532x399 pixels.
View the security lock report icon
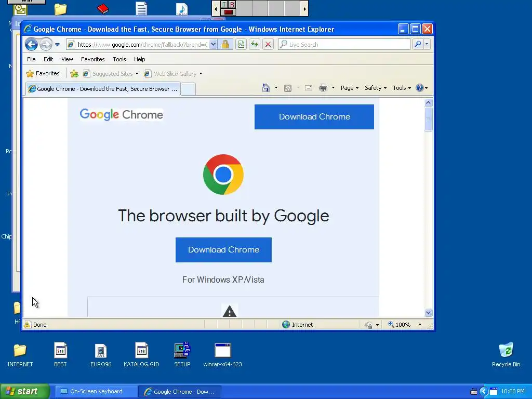(x=225, y=45)
